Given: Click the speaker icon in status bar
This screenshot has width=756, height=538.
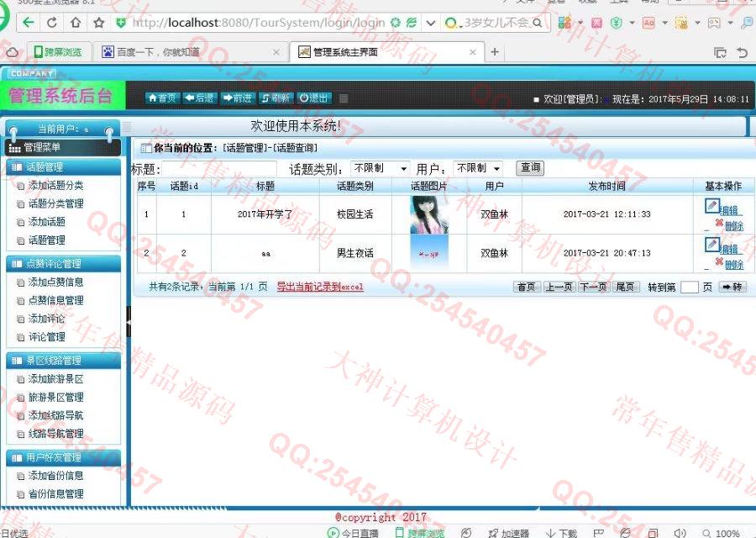Looking at the screenshot, I should point(680,533).
